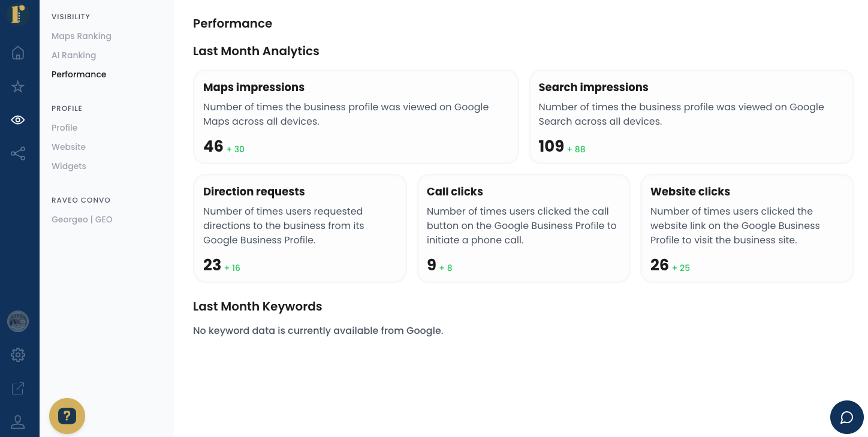Click the Raveo logo icon
Viewport: 868px width, 437px height.
(18, 13)
